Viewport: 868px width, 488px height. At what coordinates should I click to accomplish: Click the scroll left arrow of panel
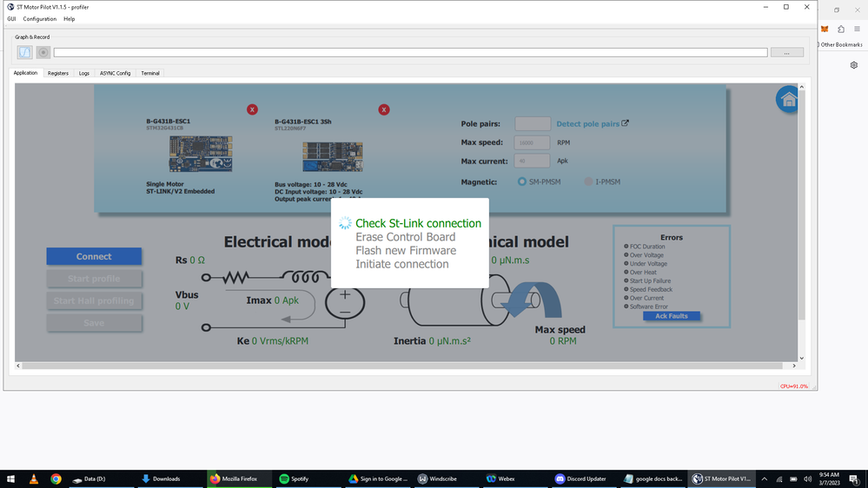[18, 366]
